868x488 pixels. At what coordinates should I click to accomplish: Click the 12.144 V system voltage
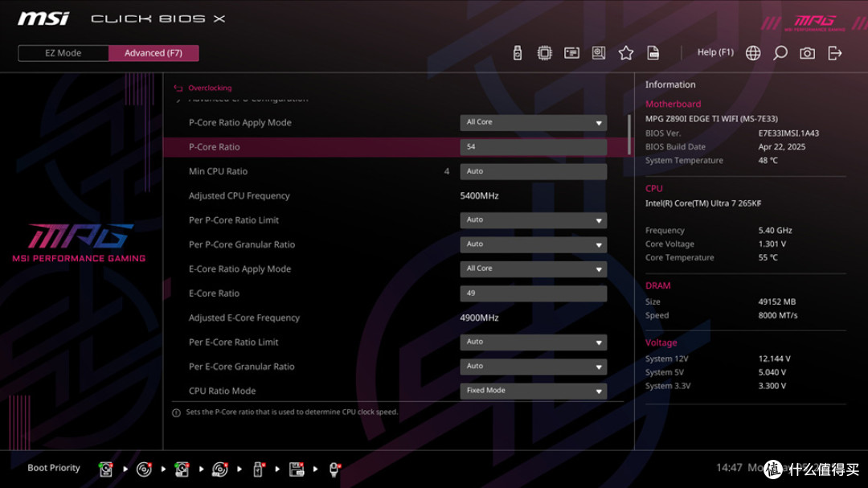coord(775,359)
